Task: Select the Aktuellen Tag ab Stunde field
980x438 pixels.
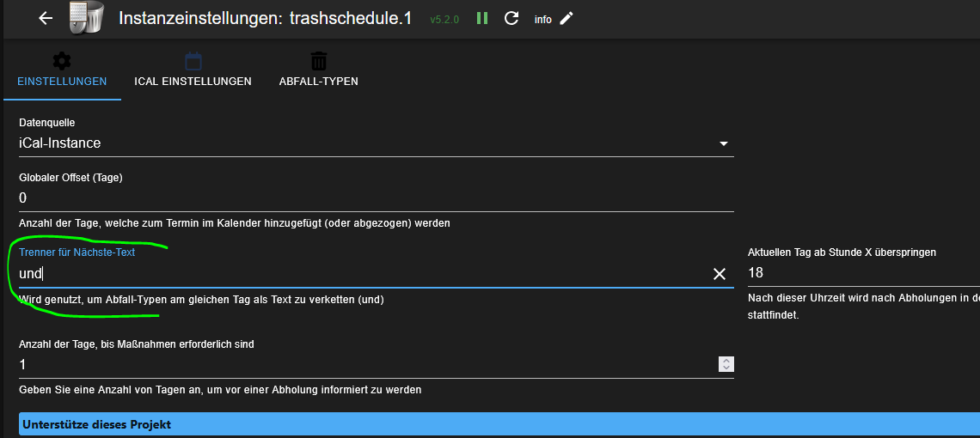Action: [860, 273]
